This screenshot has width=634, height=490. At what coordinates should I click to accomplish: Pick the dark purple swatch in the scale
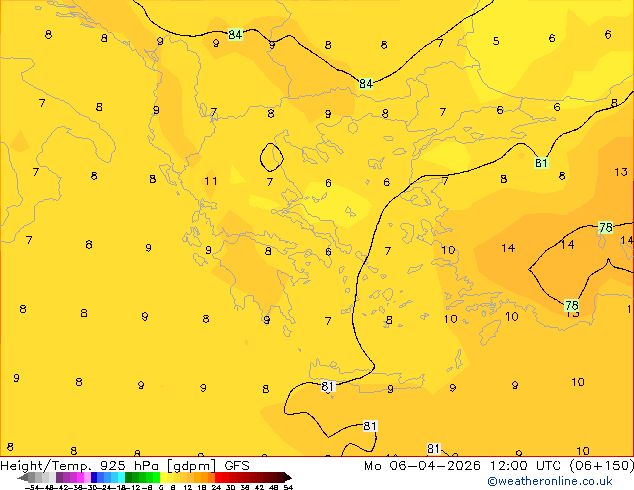point(59,477)
